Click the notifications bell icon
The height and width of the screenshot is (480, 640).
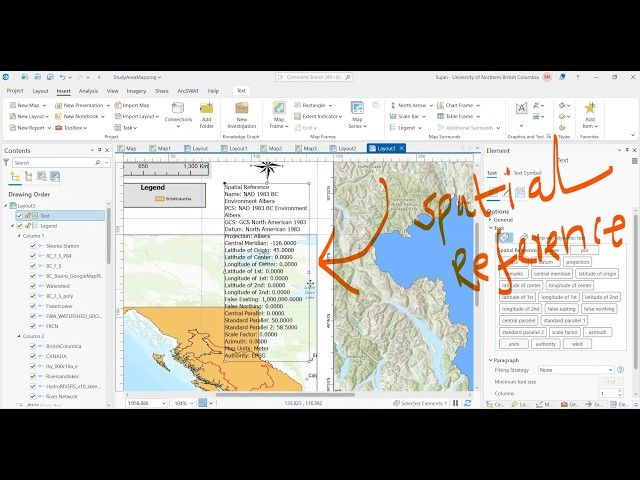562,77
